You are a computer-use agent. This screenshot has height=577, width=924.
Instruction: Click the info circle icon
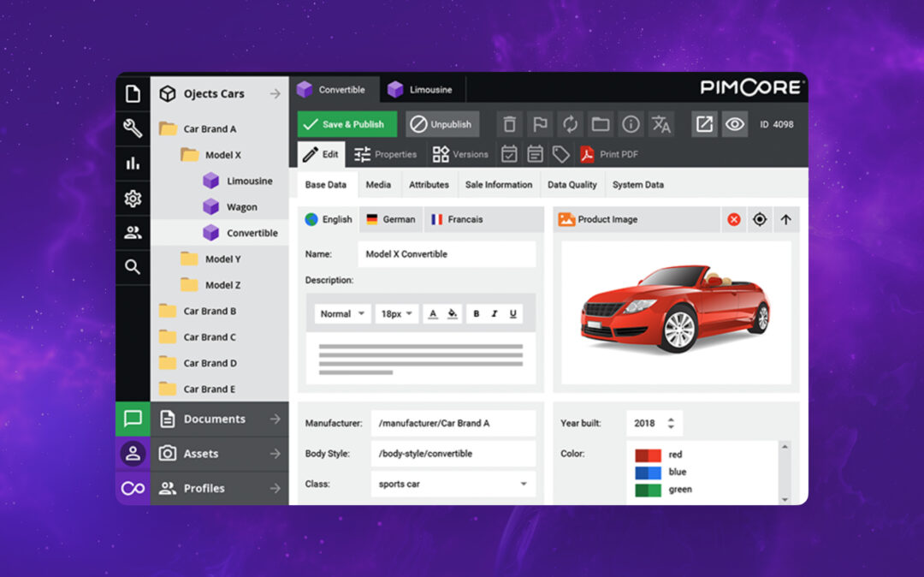(631, 124)
